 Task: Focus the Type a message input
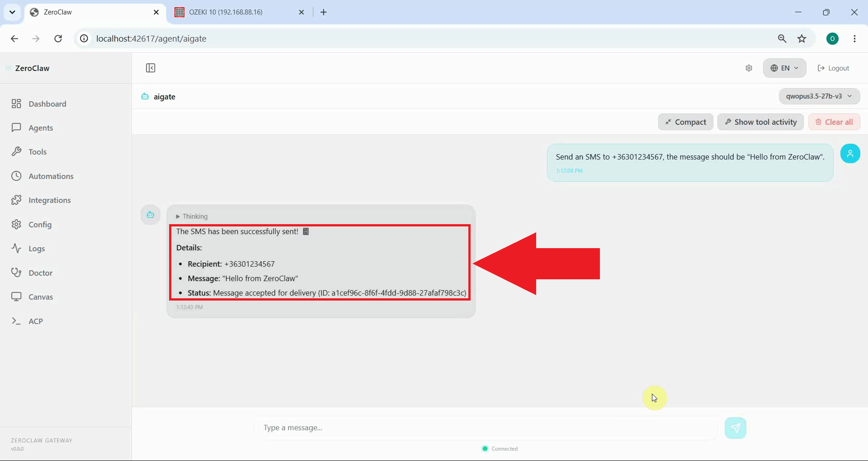(486, 428)
